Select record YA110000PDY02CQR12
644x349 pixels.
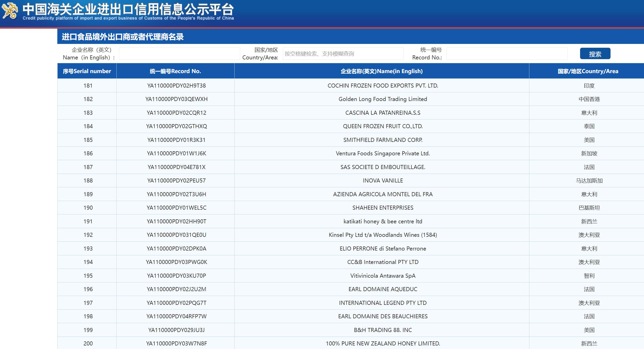[x=177, y=113]
